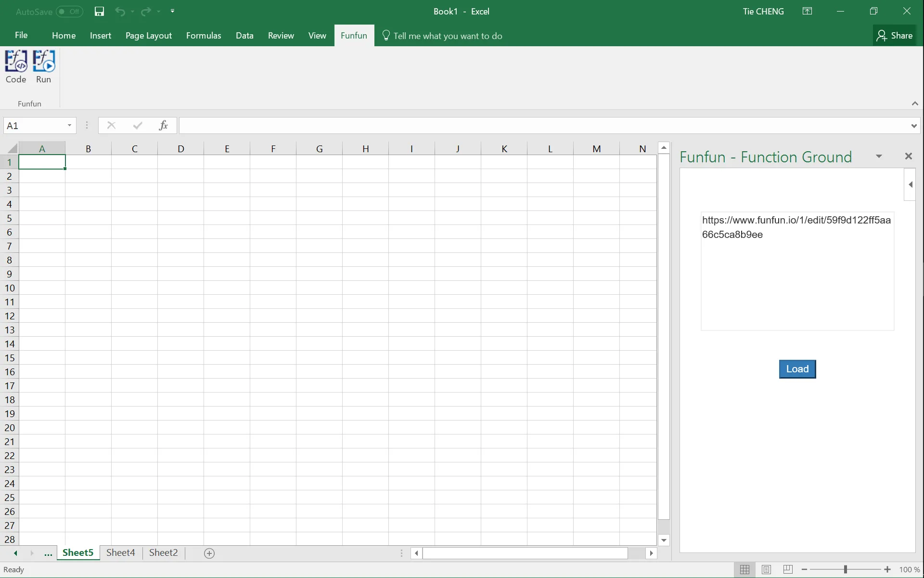Toggle the AutoSave switch
The height and width of the screenshot is (578, 924).
point(69,12)
